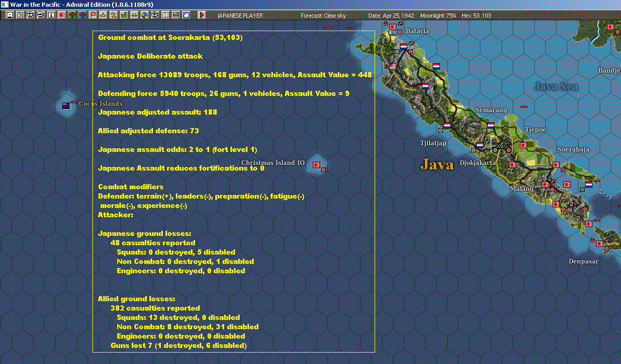Click the Semarang city label
The width and height of the screenshot is (621, 364).
coord(491,109)
